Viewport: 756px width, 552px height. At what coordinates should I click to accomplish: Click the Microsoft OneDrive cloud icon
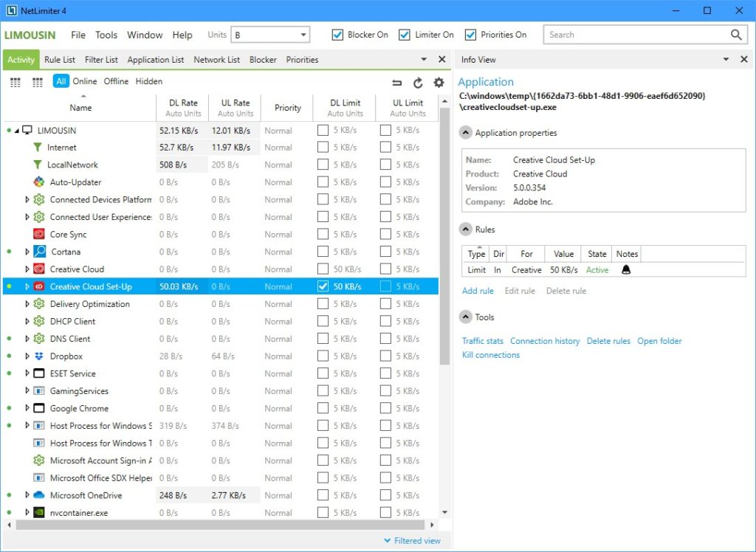pos(39,495)
